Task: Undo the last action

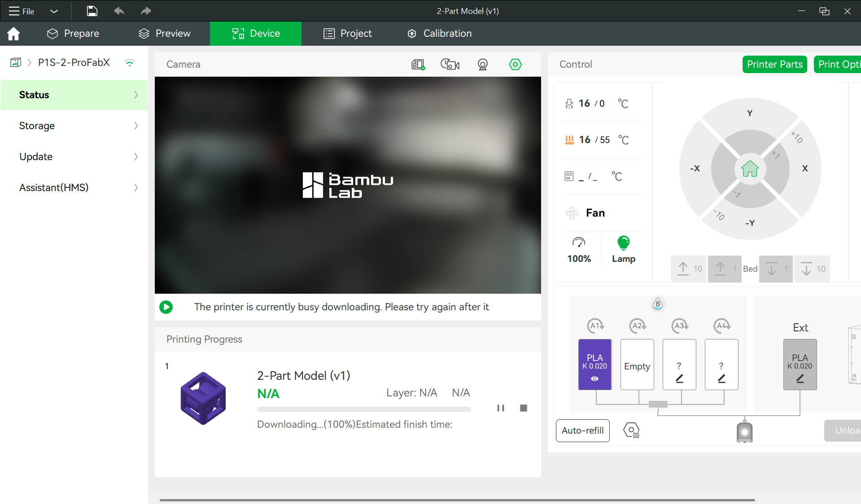Action: click(x=119, y=11)
